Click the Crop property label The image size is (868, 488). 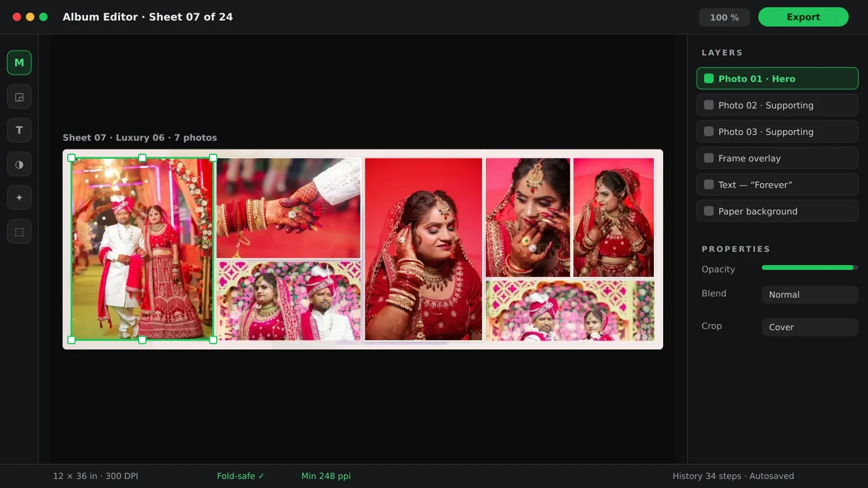coord(711,326)
